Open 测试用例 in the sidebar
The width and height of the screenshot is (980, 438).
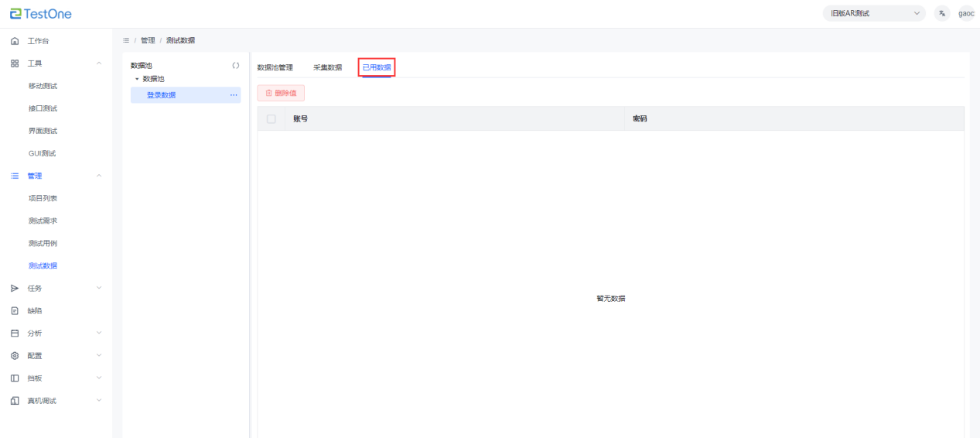43,244
